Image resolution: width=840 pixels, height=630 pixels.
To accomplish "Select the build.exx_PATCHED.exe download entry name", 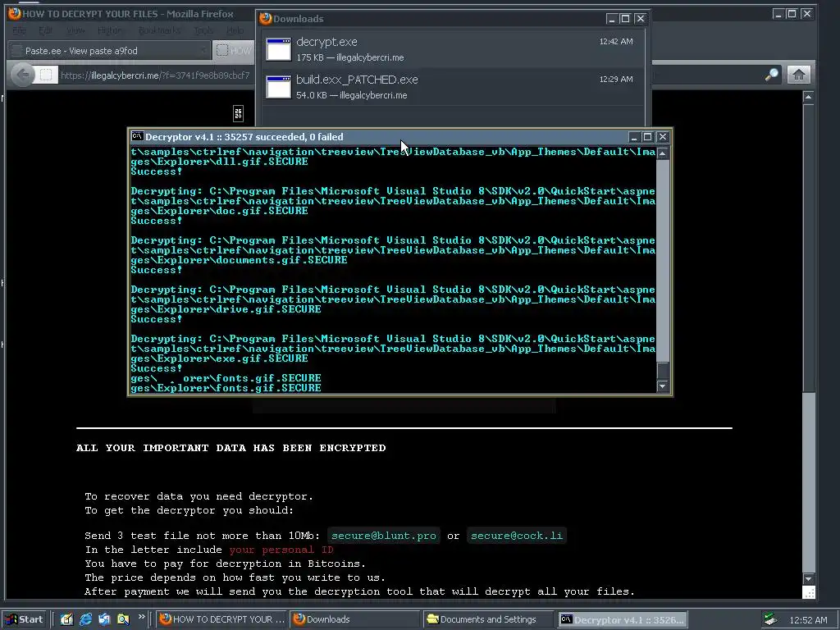I will coord(357,80).
